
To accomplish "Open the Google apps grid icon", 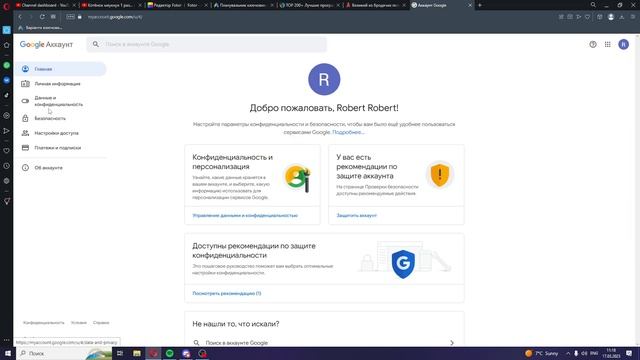I will coord(607,44).
